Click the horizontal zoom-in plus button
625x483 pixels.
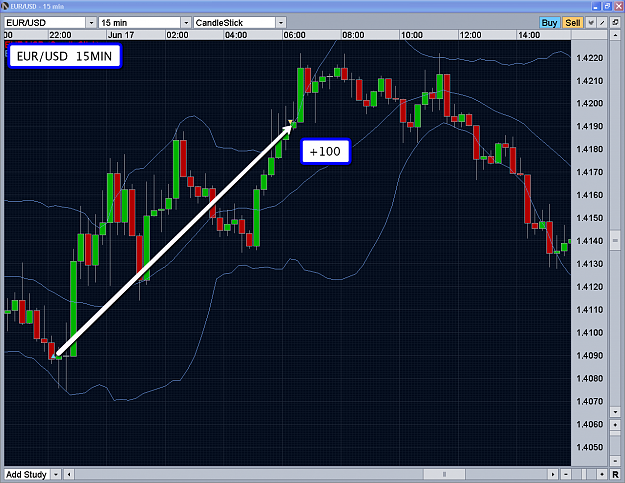pyautogui.click(x=602, y=474)
